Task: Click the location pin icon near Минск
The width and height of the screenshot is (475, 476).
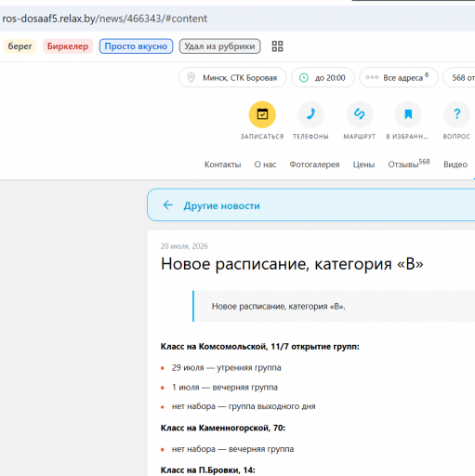Action: pyautogui.click(x=191, y=77)
